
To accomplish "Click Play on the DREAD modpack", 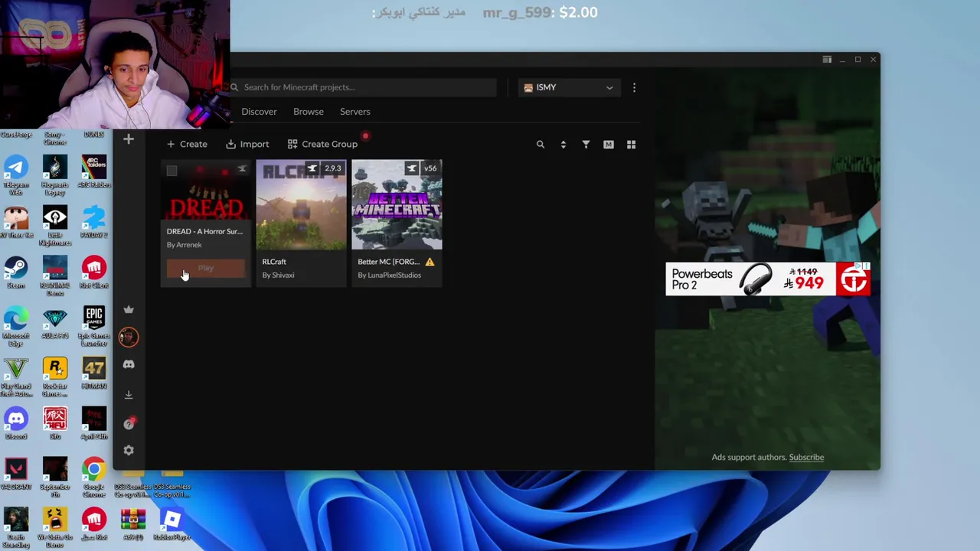I will (206, 268).
